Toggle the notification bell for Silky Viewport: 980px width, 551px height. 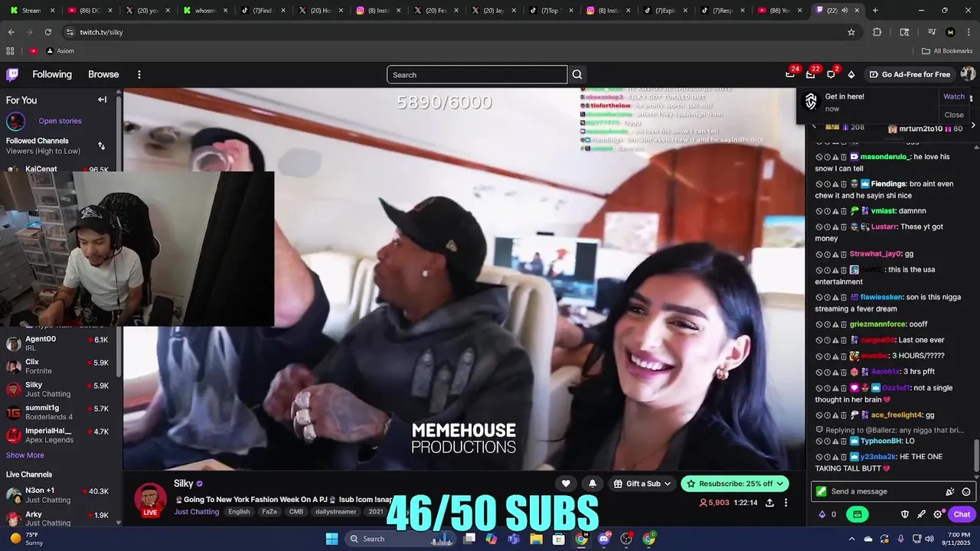pos(592,484)
